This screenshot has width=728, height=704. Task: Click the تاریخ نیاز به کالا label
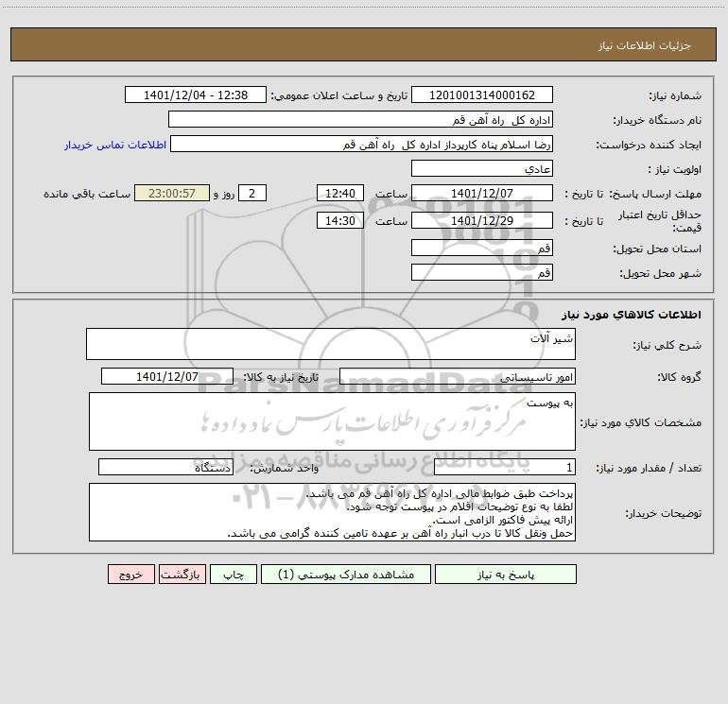click(282, 377)
